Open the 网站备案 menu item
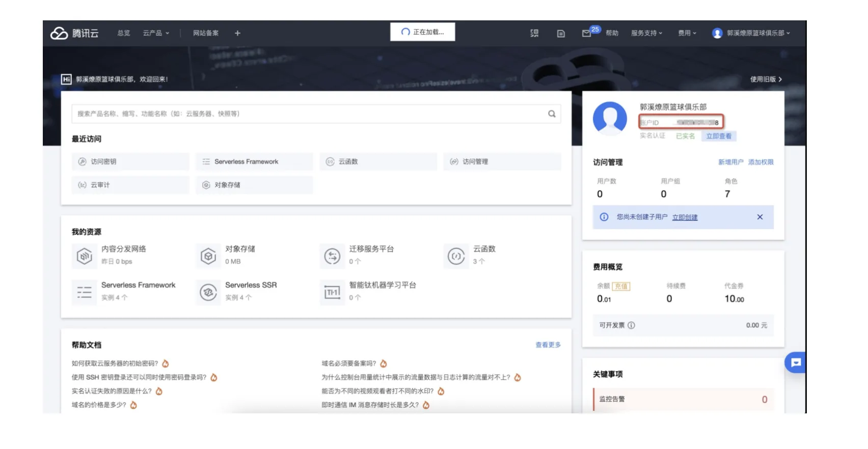 206,33
